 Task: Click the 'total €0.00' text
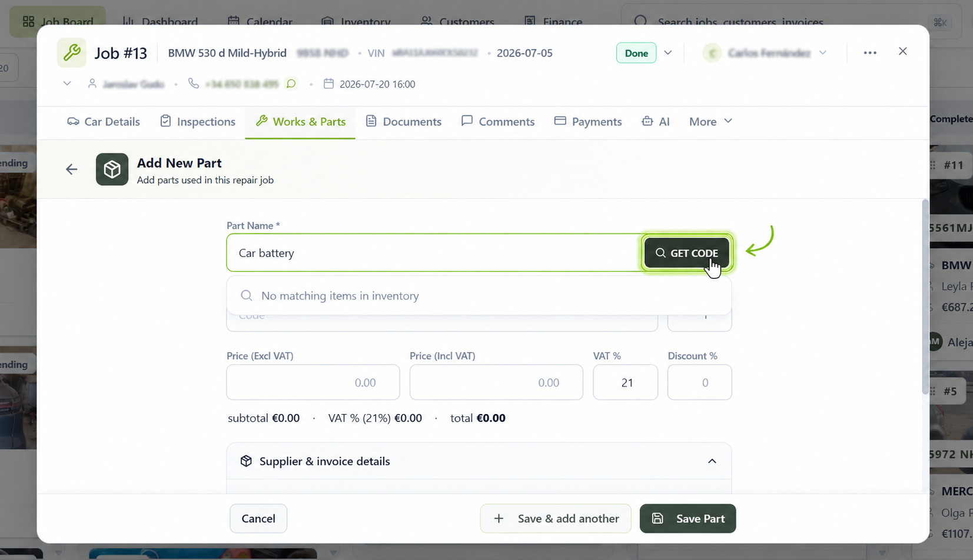pyautogui.click(x=477, y=418)
